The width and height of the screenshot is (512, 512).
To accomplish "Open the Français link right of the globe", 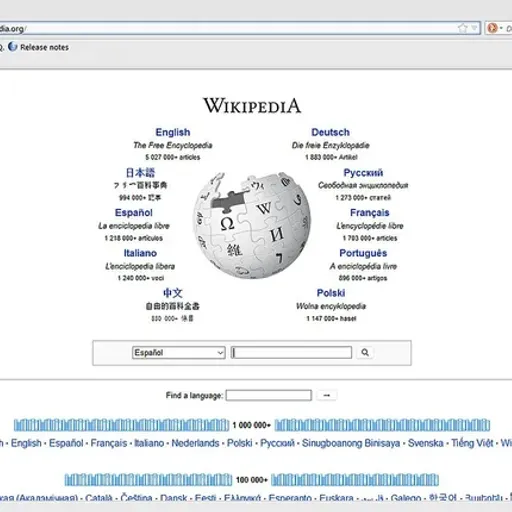I will tap(370, 213).
